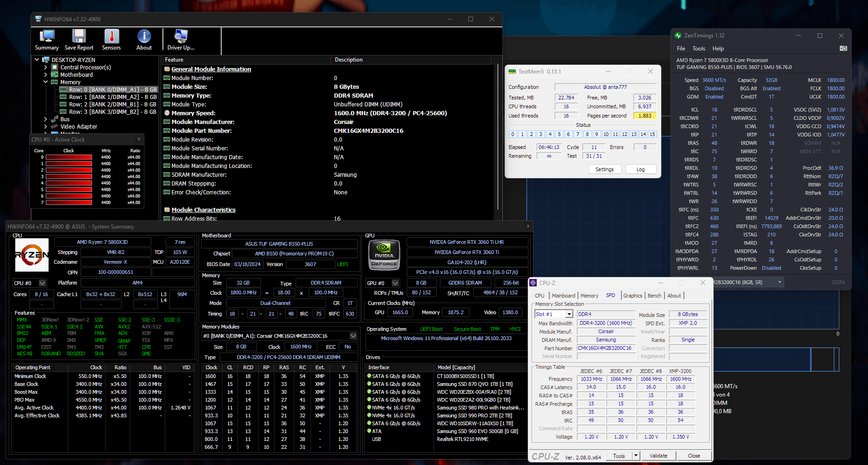Expand the Video Adapter tree node
The width and height of the screenshot is (868, 465).
click(45, 126)
